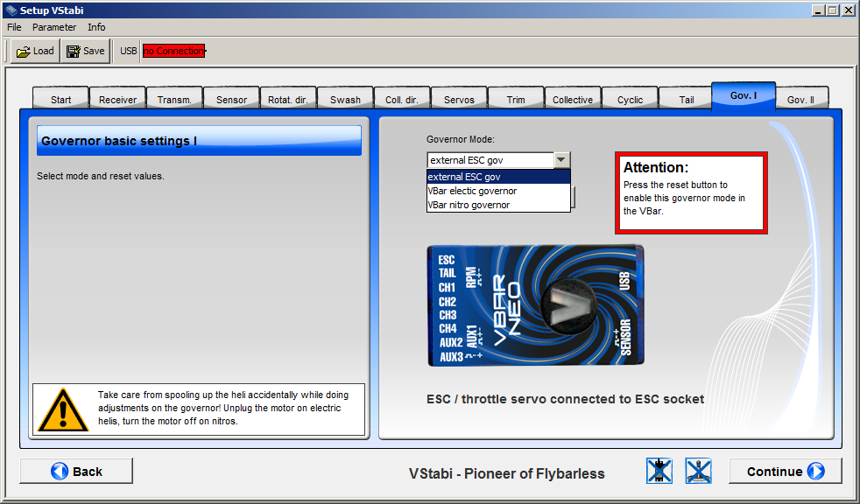The width and height of the screenshot is (860, 504).
Task: Click 'ESC / throttle servo connected' caption
Action: (x=565, y=399)
